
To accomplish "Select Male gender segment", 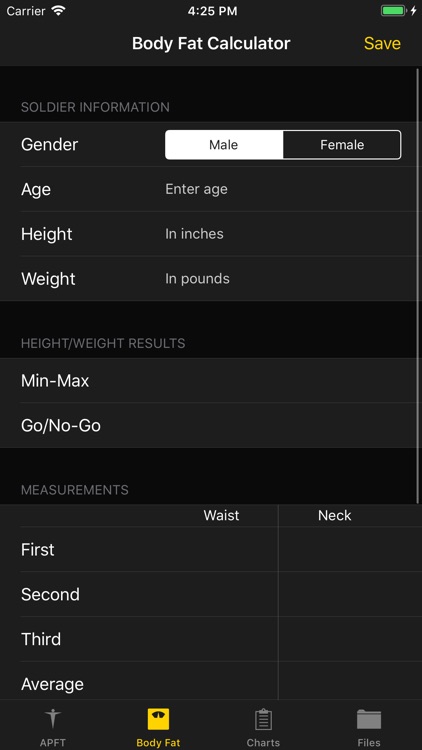I will [x=224, y=145].
